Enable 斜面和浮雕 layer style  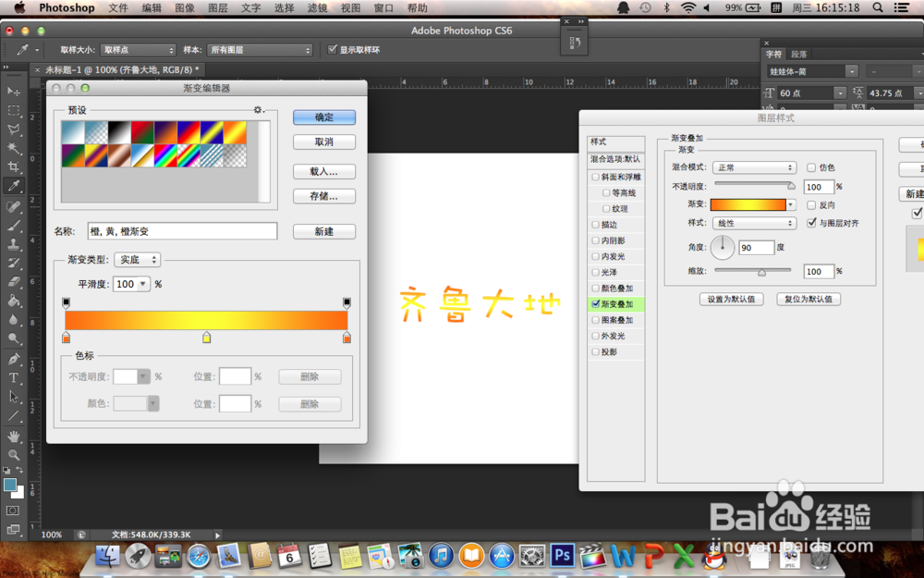(595, 177)
